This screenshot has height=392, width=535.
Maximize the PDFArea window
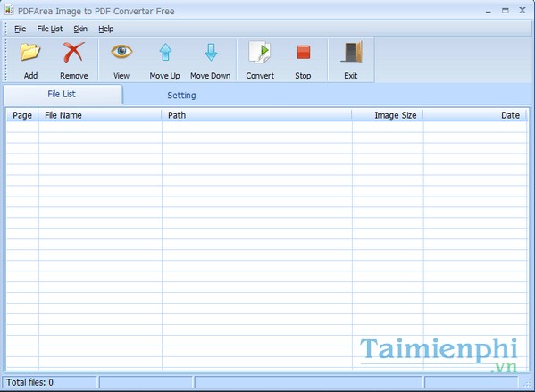pos(506,11)
